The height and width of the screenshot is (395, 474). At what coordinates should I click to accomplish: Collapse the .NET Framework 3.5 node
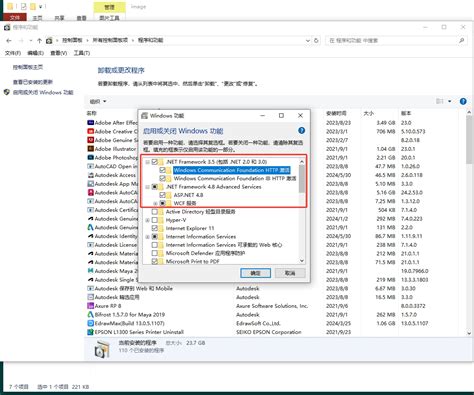(x=147, y=162)
